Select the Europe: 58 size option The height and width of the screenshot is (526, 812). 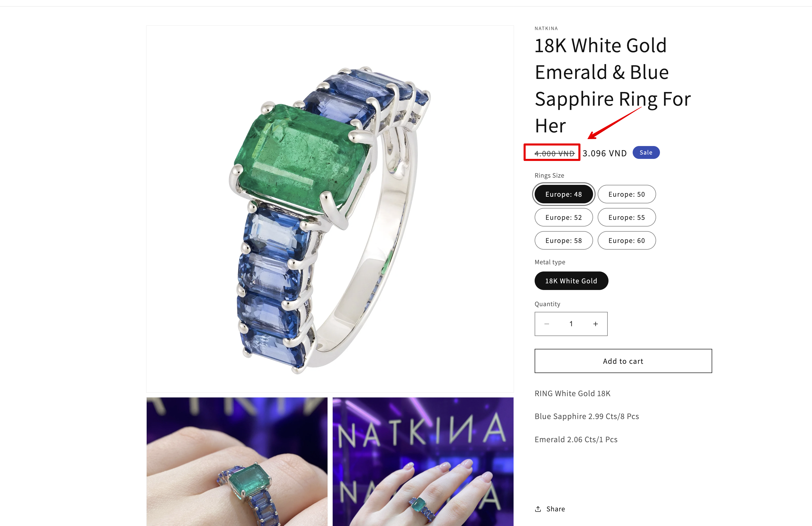[564, 241]
